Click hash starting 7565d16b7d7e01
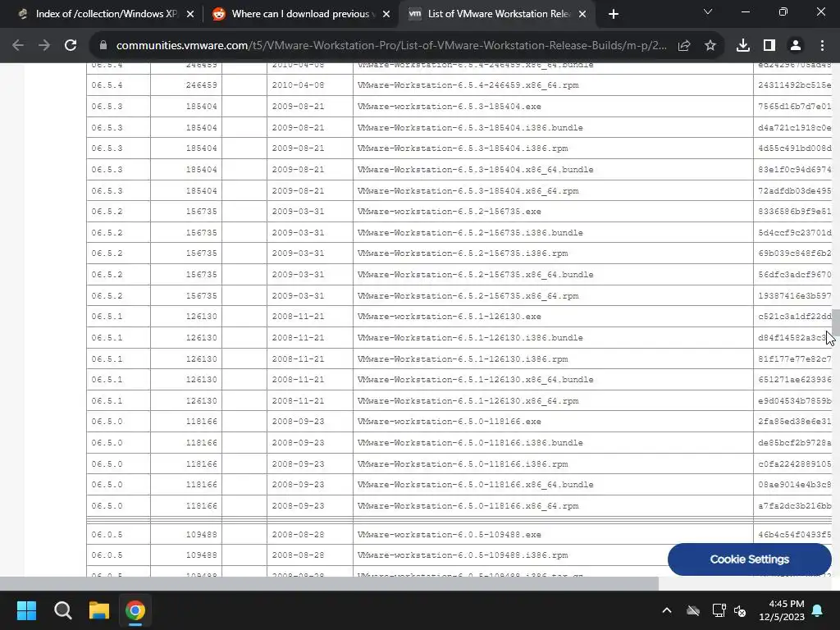This screenshot has width=840, height=630. [794, 107]
